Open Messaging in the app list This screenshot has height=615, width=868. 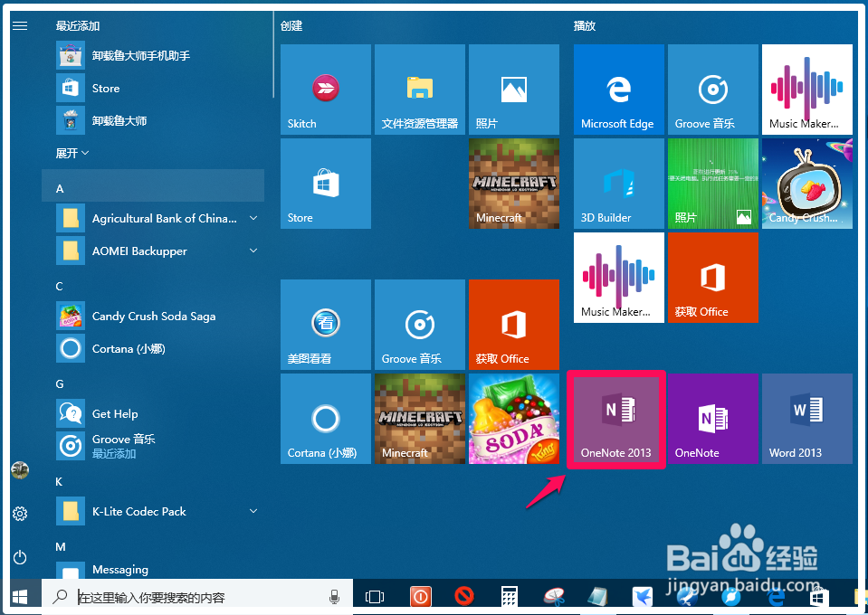[153, 570]
